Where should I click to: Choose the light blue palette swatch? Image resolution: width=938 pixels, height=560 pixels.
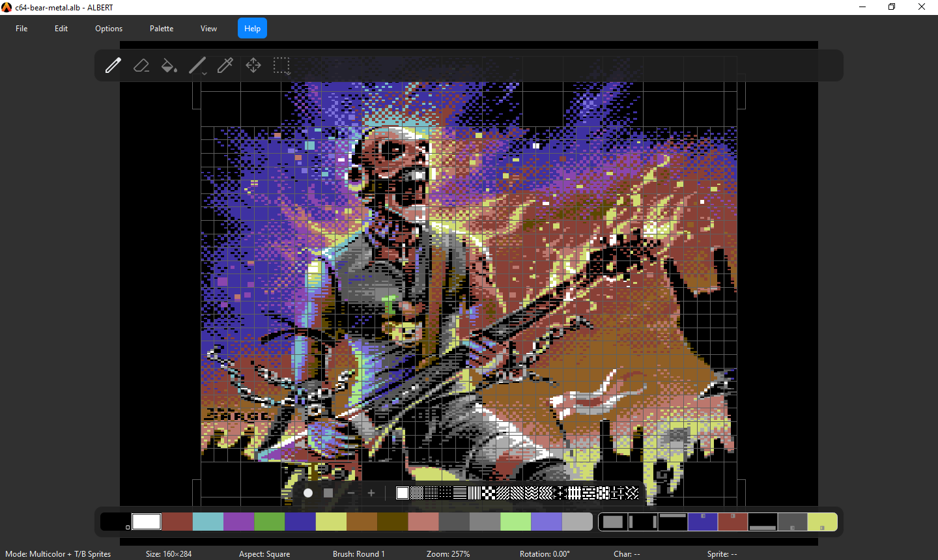(547, 522)
